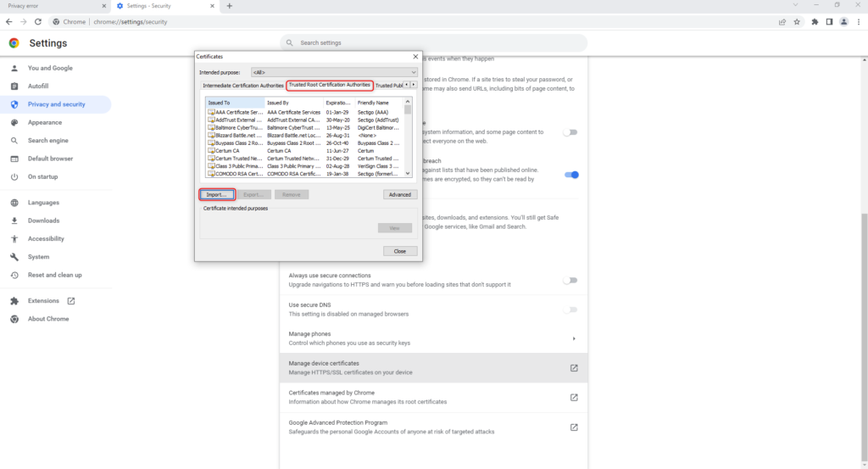Open a new browser tab with plus

(229, 6)
